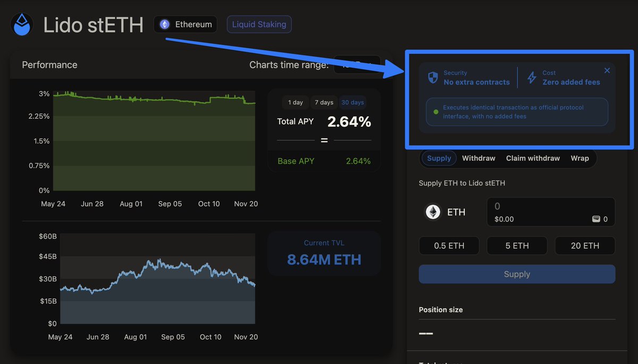Click the Lido droplet logo icon

click(x=22, y=24)
